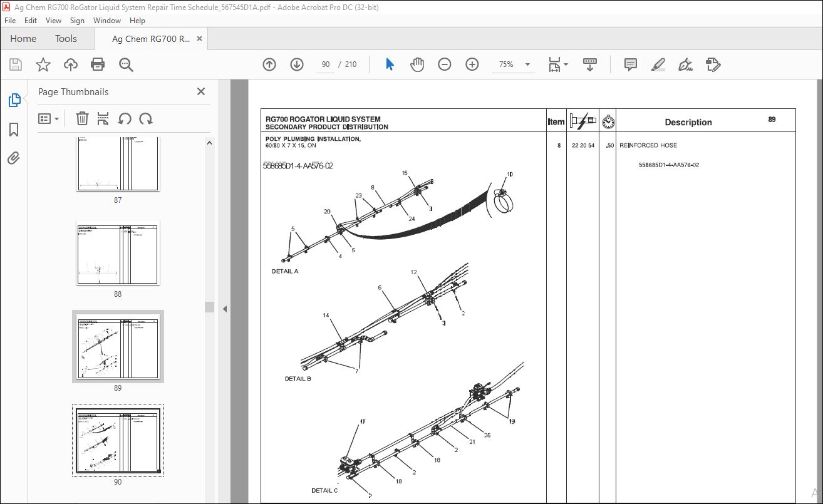The height and width of the screenshot is (504, 823).
Task: Switch to the Home tab
Action: [23, 39]
